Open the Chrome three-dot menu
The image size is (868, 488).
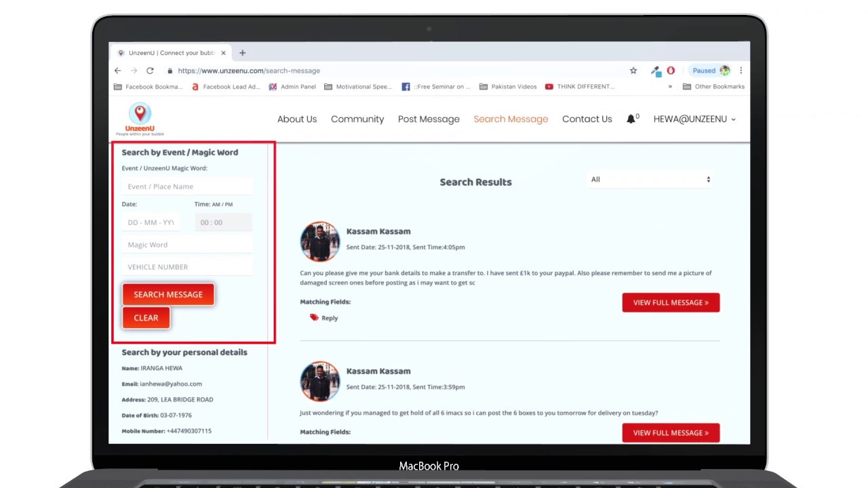[741, 70]
